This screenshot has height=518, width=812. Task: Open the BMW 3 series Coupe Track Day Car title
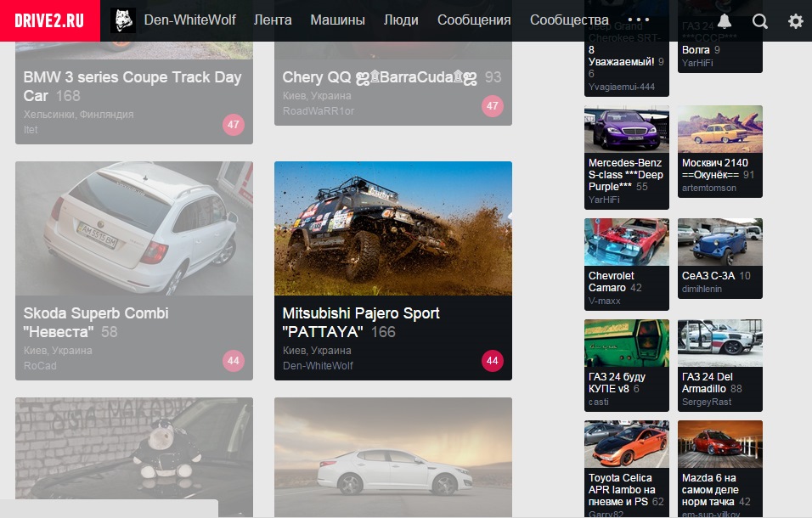pyautogui.click(x=133, y=87)
